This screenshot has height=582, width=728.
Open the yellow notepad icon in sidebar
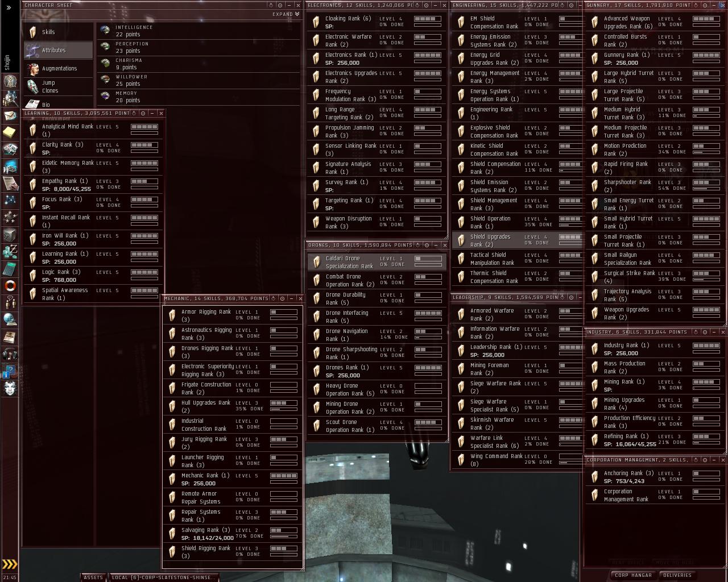click(10, 132)
